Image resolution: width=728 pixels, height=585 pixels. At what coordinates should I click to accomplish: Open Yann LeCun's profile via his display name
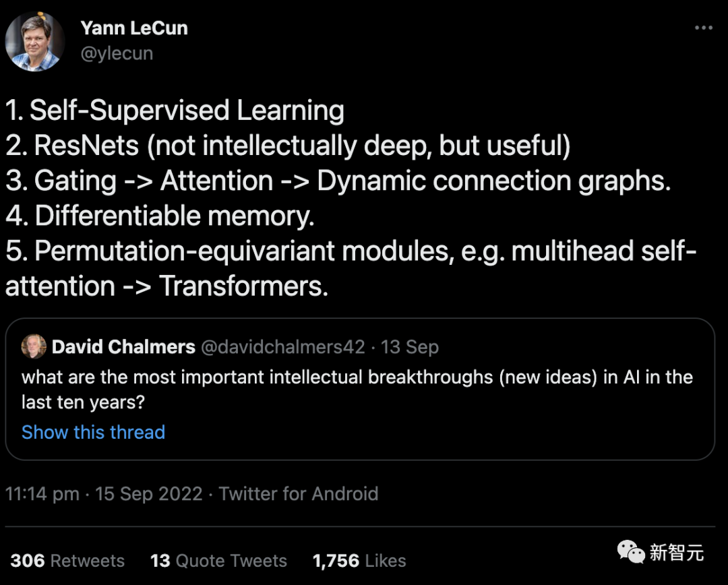tap(133, 28)
